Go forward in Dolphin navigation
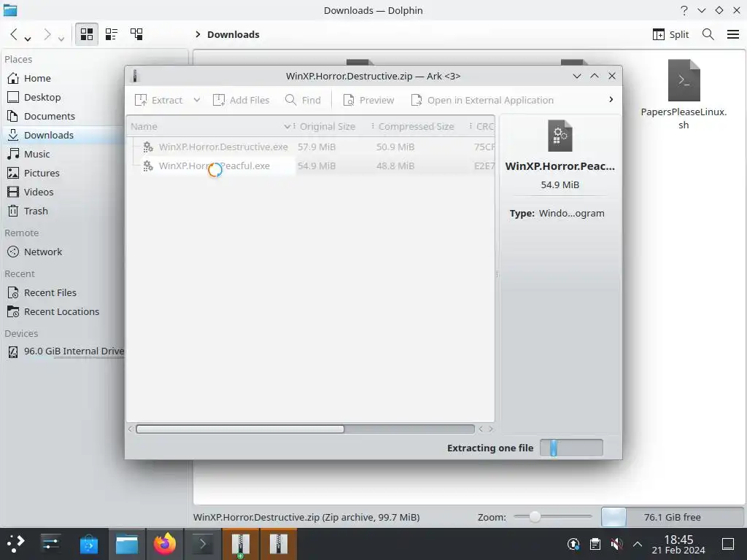This screenshot has width=747, height=560. click(x=47, y=34)
